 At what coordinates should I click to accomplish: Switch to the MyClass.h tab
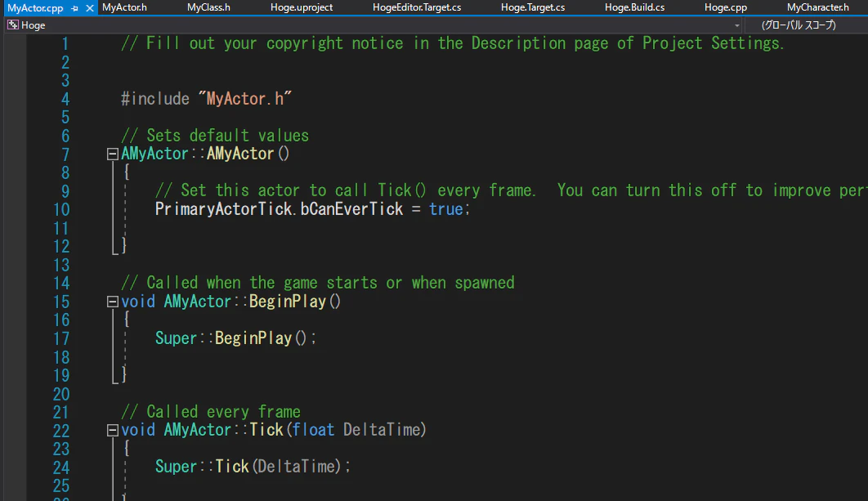208,7
